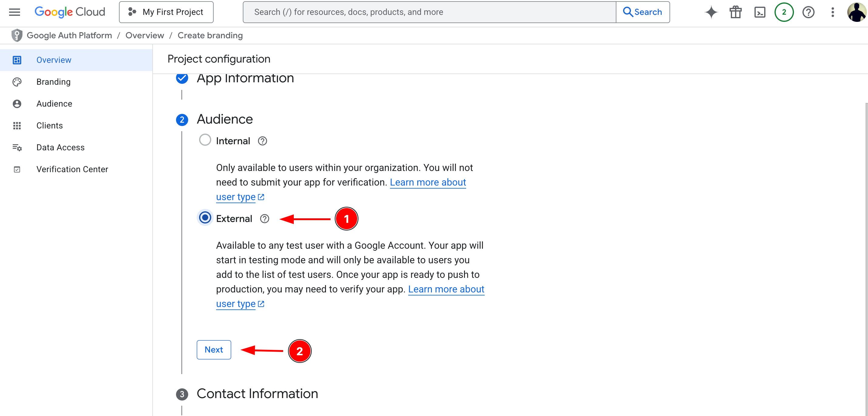Activate Cloud Shell terminal icon
The width and height of the screenshot is (868, 416).
pos(759,12)
